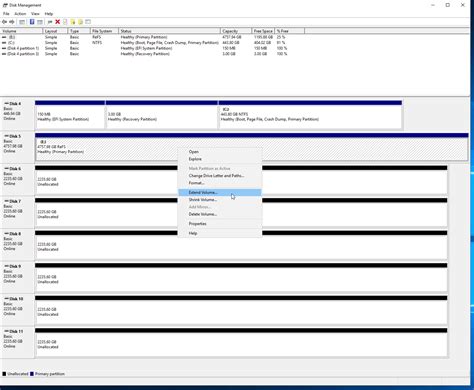Select the (C:) NTFS partition block on Disk 4

point(310,116)
